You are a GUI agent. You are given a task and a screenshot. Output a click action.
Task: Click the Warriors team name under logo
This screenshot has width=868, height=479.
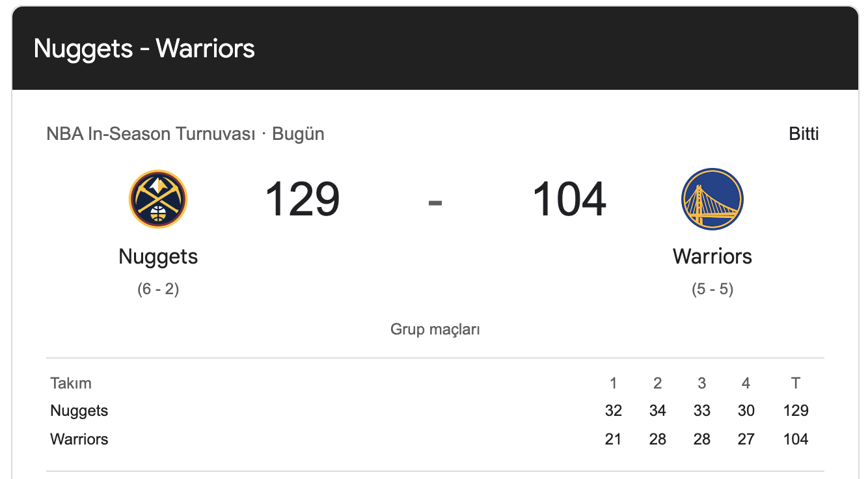click(x=712, y=256)
